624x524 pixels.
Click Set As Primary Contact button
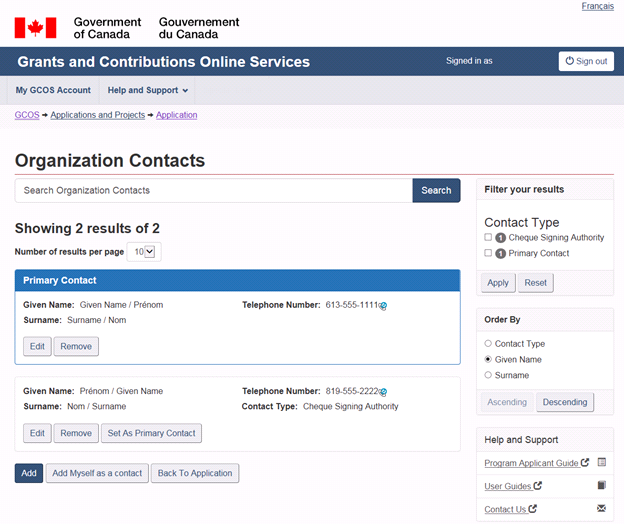pos(151,433)
